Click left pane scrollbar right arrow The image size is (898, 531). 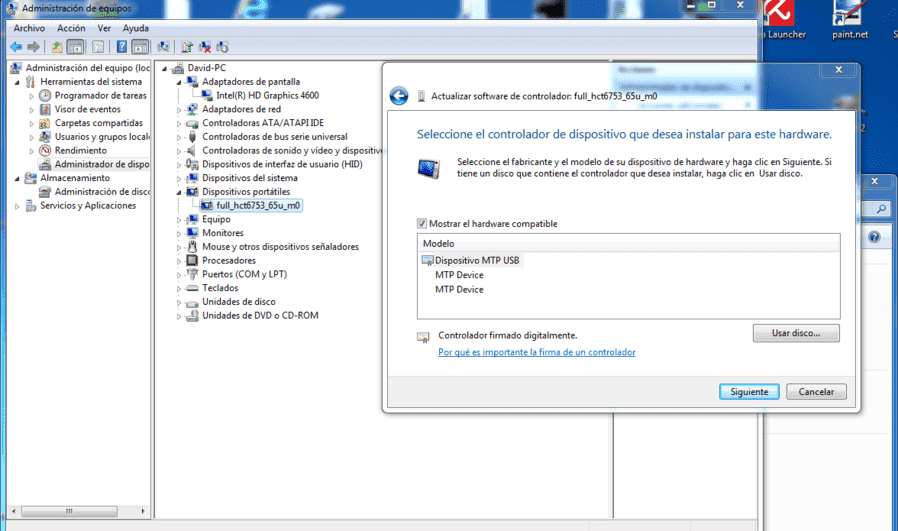[x=143, y=511]
